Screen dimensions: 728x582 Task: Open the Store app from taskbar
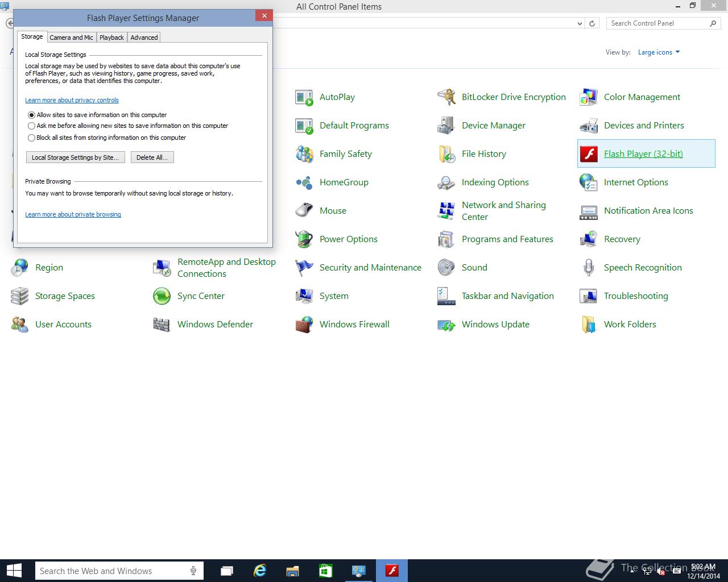tap(325, 571)
